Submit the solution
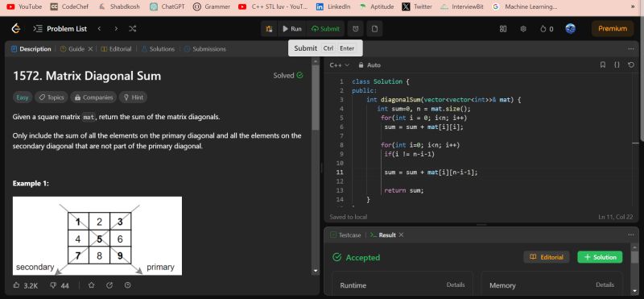The width and height of the screenshot is (644, 299). pos(326,29)
